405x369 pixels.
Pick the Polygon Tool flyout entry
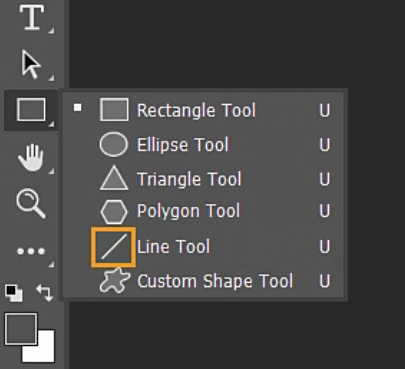click(203, 211)
